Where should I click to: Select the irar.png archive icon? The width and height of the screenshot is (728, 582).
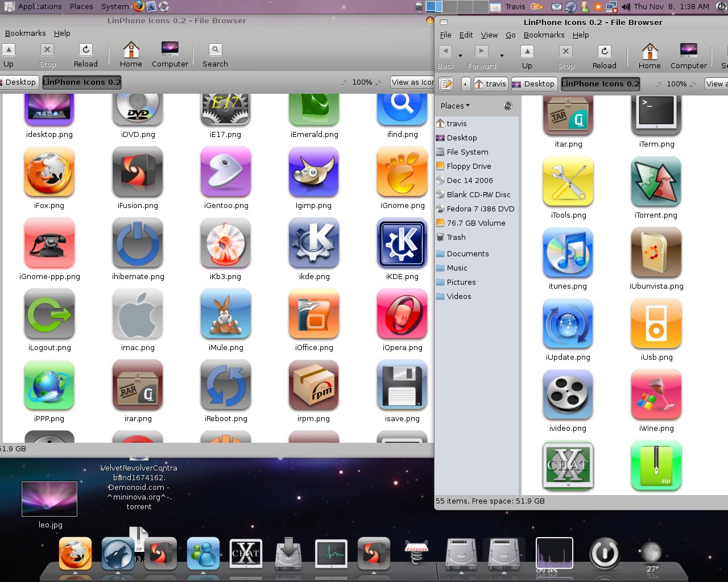(138, 385)
